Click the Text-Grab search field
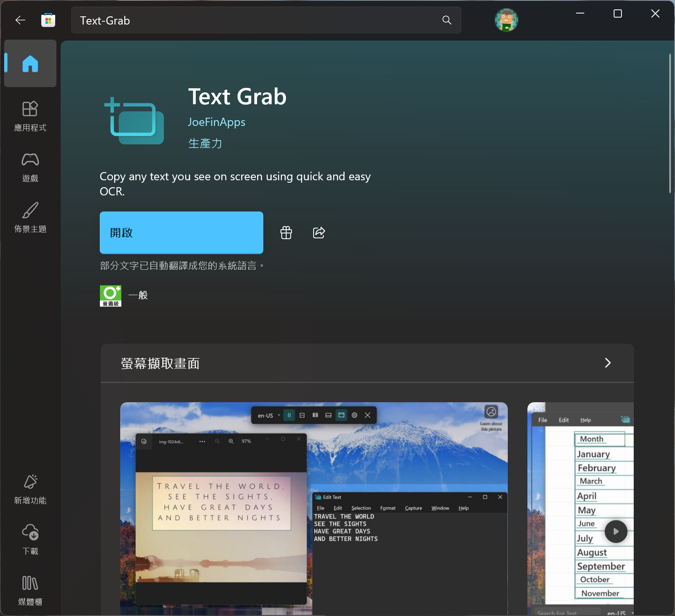The image size is (675, 616). tap(258, 20)
